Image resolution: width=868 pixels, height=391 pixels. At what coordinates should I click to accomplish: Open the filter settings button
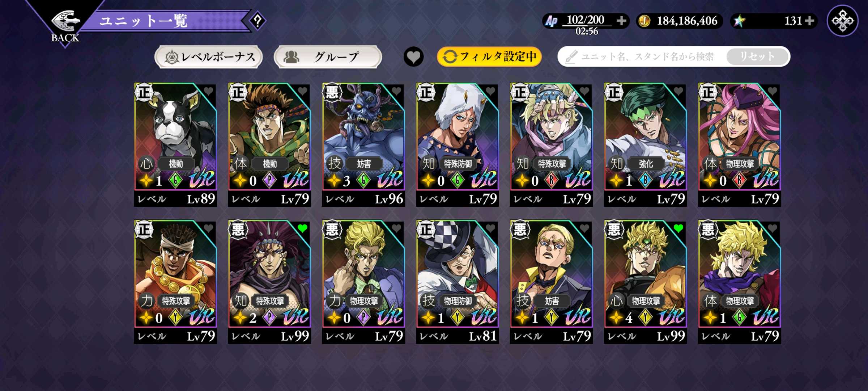pyautogui.click(x=489, y=56)
